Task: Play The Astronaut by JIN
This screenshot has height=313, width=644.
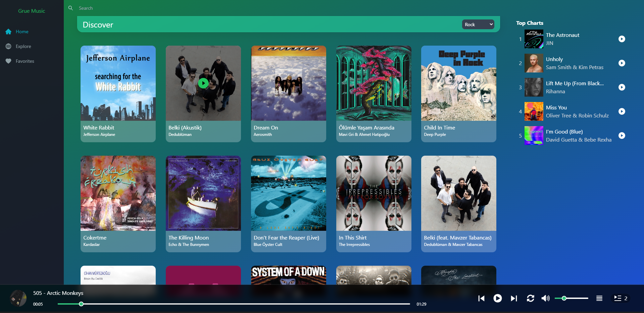Action: pyautogui.click(x=622, y=39)
